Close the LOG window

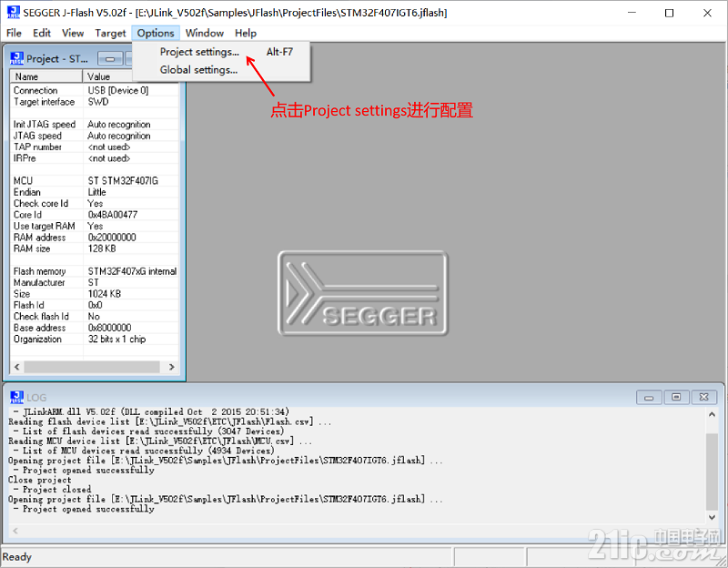pos(704,397)
